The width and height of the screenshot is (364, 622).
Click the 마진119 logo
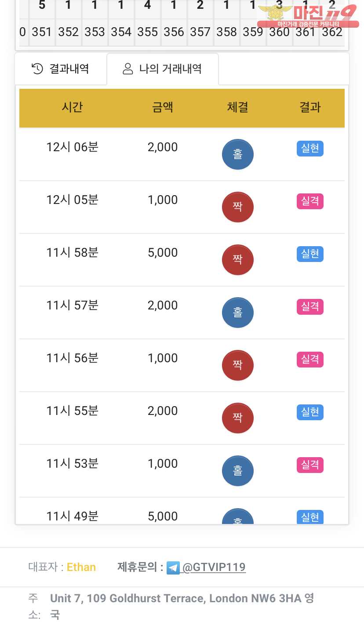(307, 16)
